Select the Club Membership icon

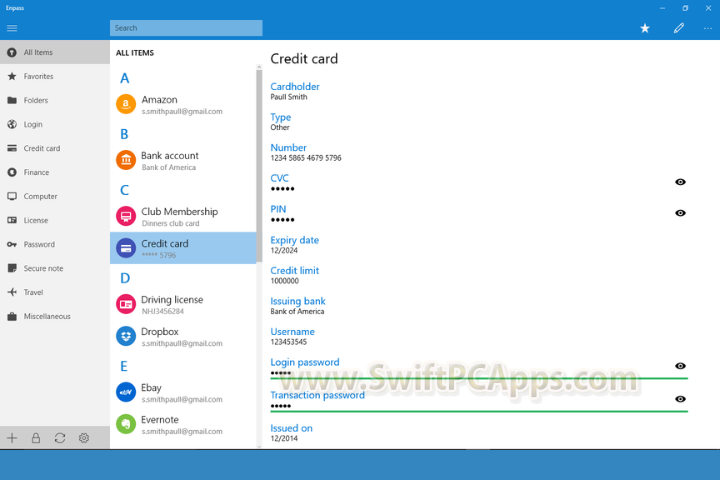click(126, 216)
